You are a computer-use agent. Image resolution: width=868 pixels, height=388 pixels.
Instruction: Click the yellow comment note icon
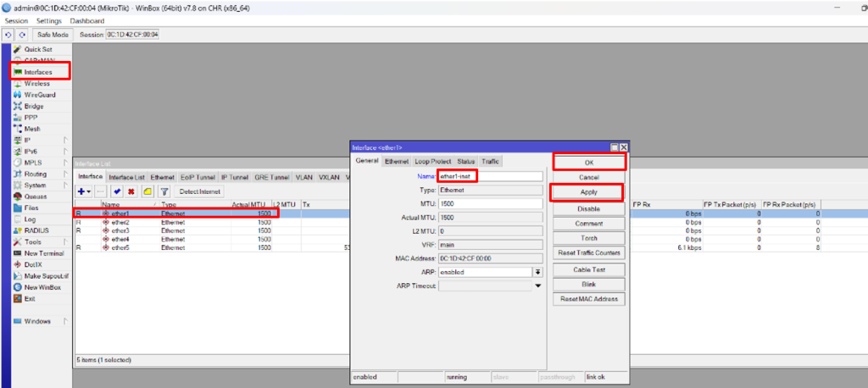coord(147,192)
